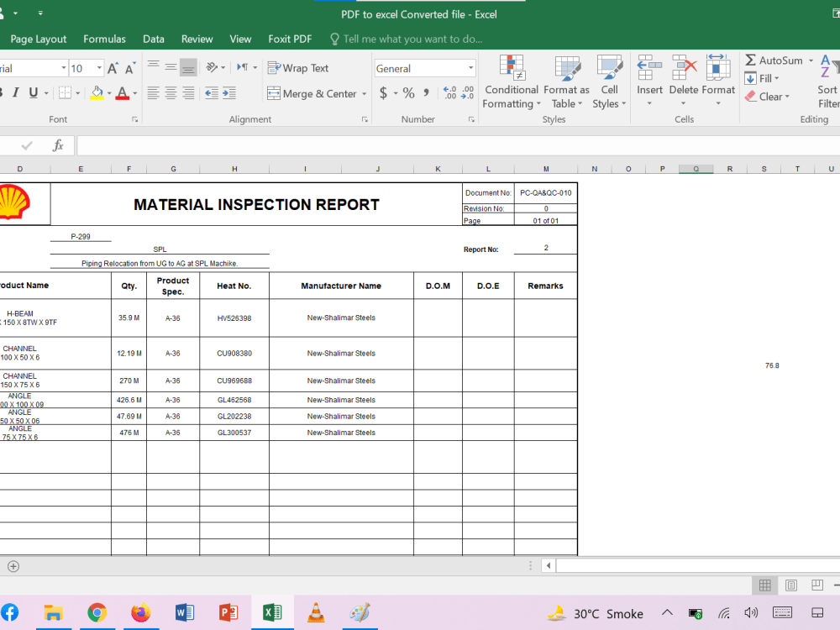This screenshot has width=840, height=630.
Task: Open Conditional Formatting menu
Action: (511, 81)
